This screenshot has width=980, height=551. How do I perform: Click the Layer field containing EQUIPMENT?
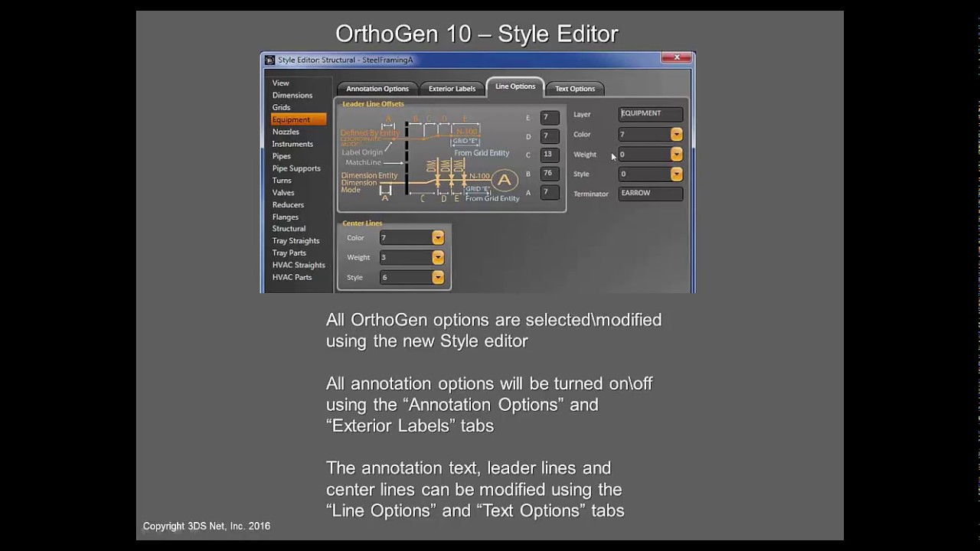coord(651,114)
